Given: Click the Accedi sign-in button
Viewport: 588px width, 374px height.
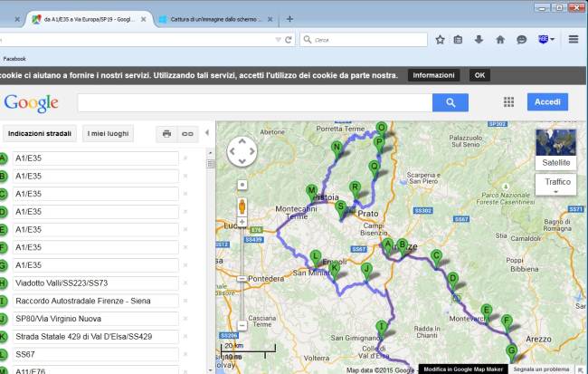Looking at the screenshot, I should pyautogui.click(x=547, y=102).
